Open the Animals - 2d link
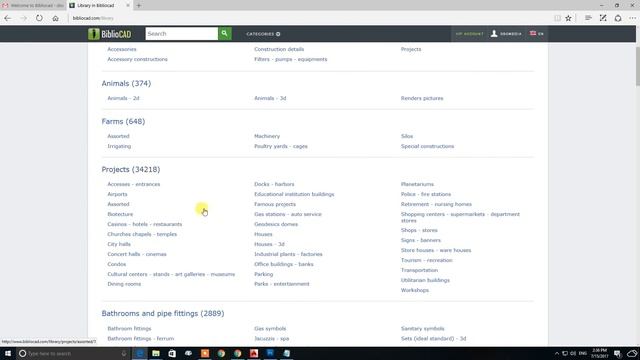Screen dimensions: 640x360 coord(123,98)
